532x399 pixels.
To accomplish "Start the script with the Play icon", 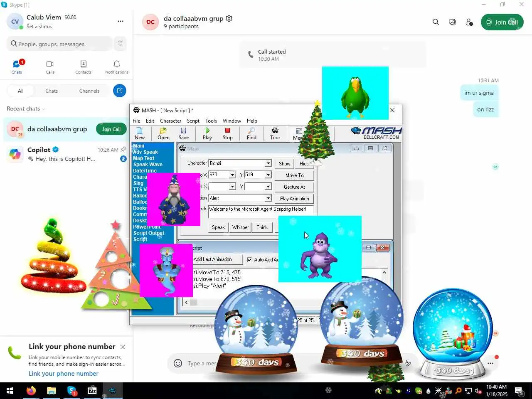I will click(x=207, y=133).
